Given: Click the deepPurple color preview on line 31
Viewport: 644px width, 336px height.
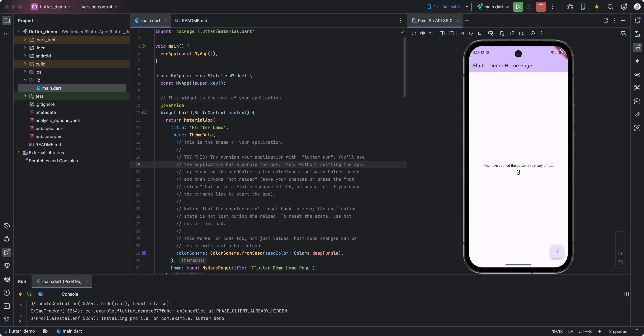Looking at the screenshot, I should [x=145, y=253].
